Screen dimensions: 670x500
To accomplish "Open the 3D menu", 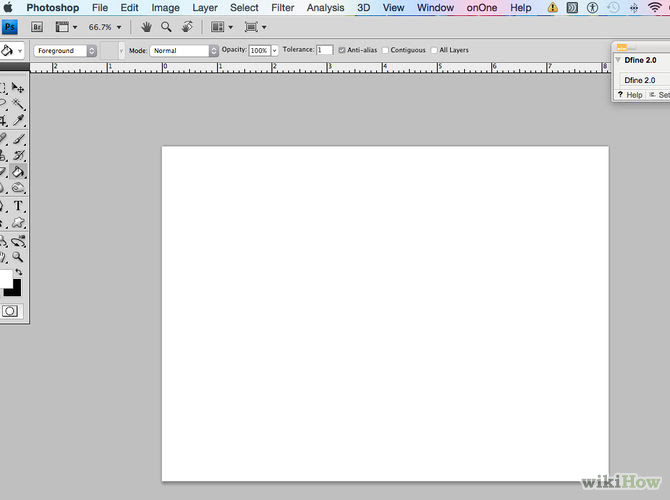I will coord(364,8).
